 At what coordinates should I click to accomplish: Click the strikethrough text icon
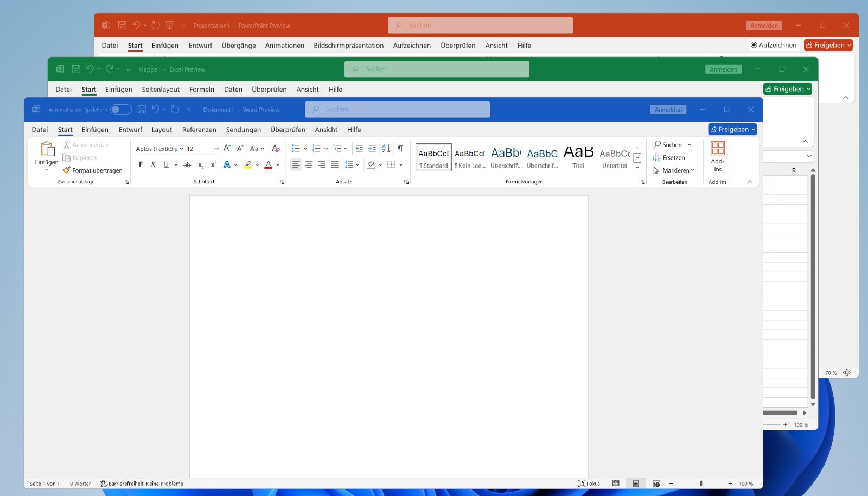tap(187, 164)
